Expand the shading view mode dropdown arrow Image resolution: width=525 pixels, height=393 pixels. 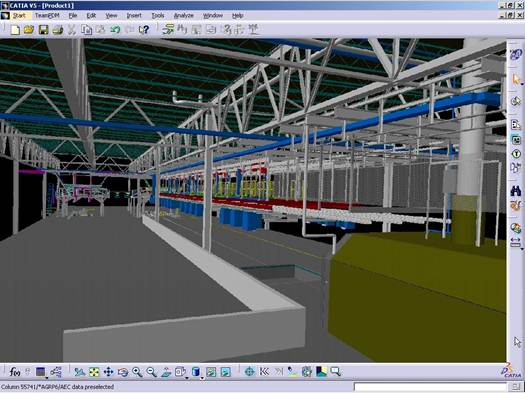[202, 378]
